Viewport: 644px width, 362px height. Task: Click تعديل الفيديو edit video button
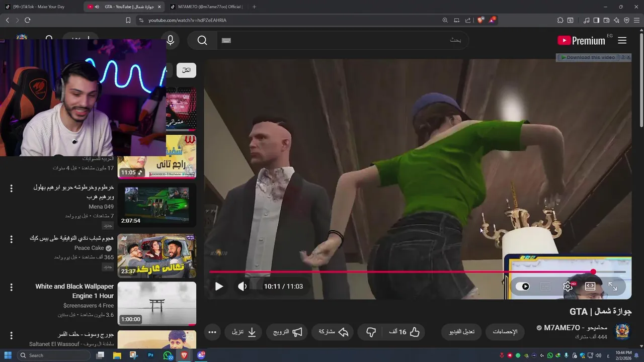tap(461, 332)
